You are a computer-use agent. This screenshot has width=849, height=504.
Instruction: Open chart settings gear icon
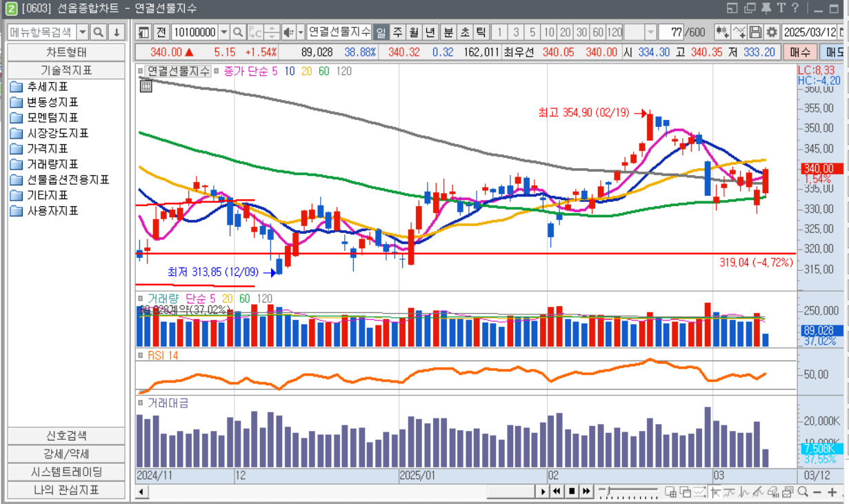[772, 32]
